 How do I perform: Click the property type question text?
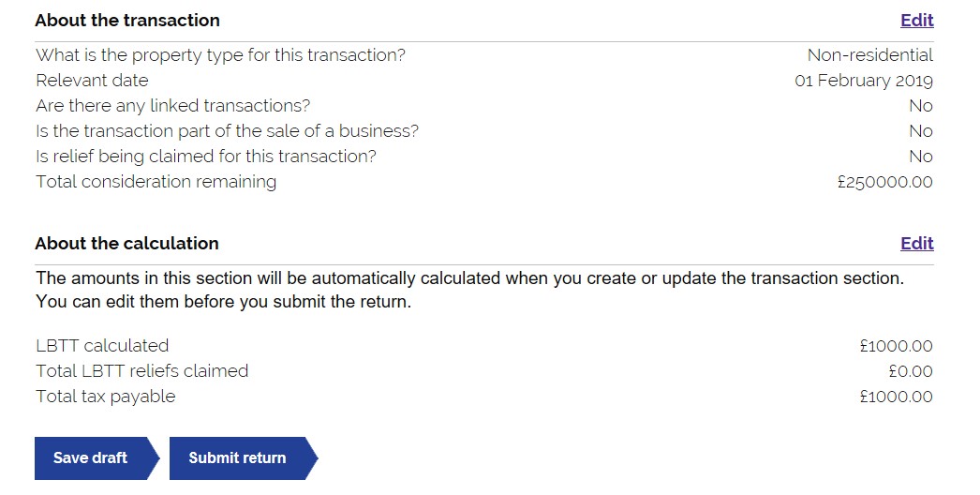[220, 55]
